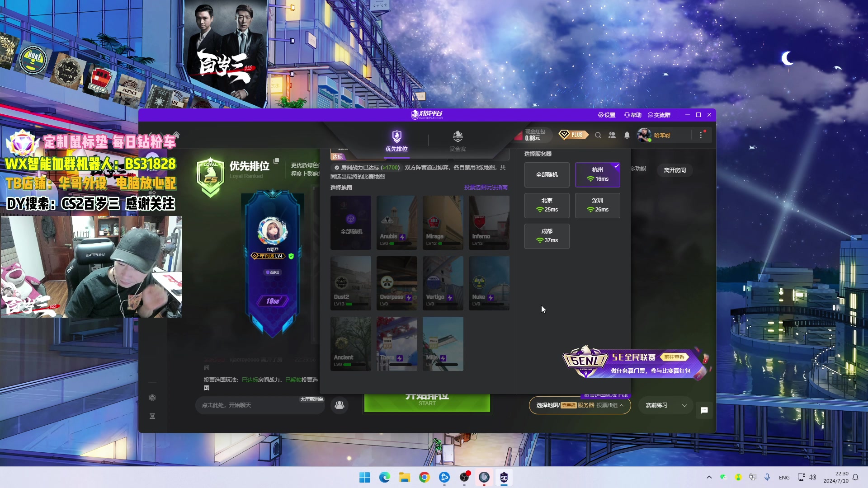
Task: Click the chat input field 点击此处
Action: 260,405
